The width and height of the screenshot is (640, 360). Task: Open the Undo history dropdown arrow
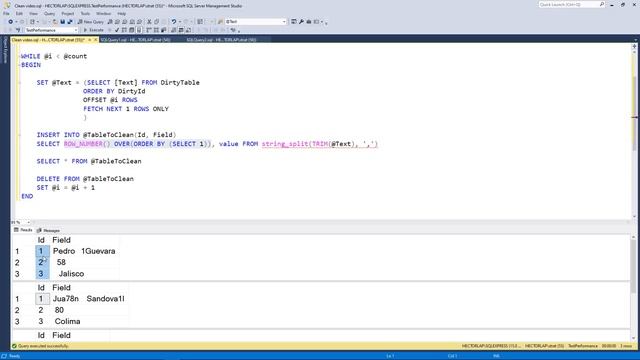click(x=180, y=22)
